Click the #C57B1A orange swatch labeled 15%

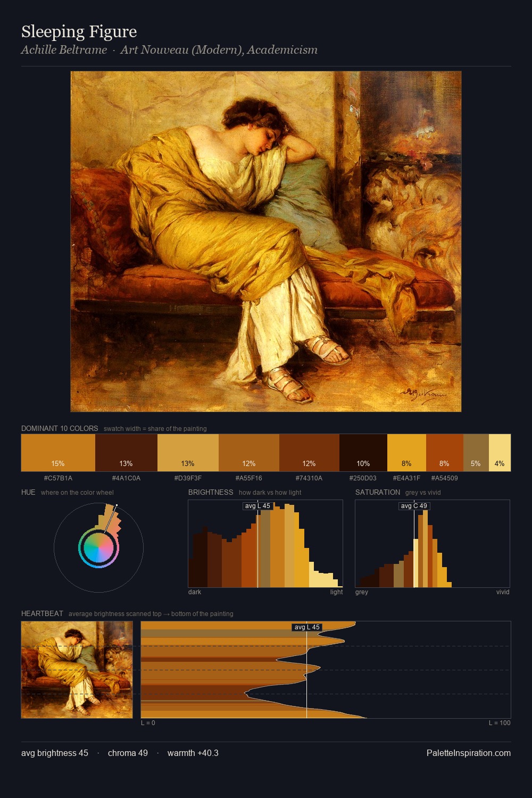(58, 453)
